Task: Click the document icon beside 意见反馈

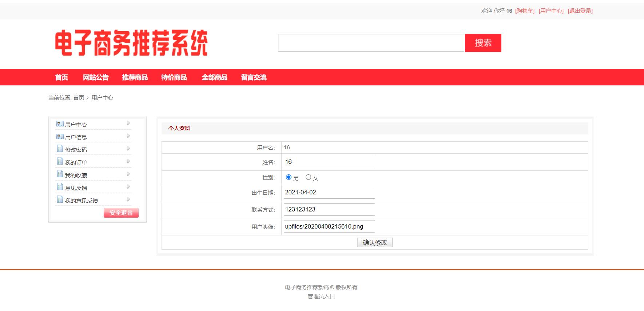Action: click(x=60, y=187)
